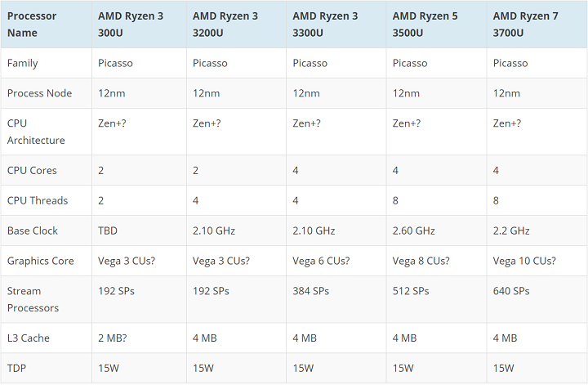Click the CPU Threads row label
Image resolution: width=588 pixels, height=385 pixels.
pyautogui.click(x=38, y=200)
